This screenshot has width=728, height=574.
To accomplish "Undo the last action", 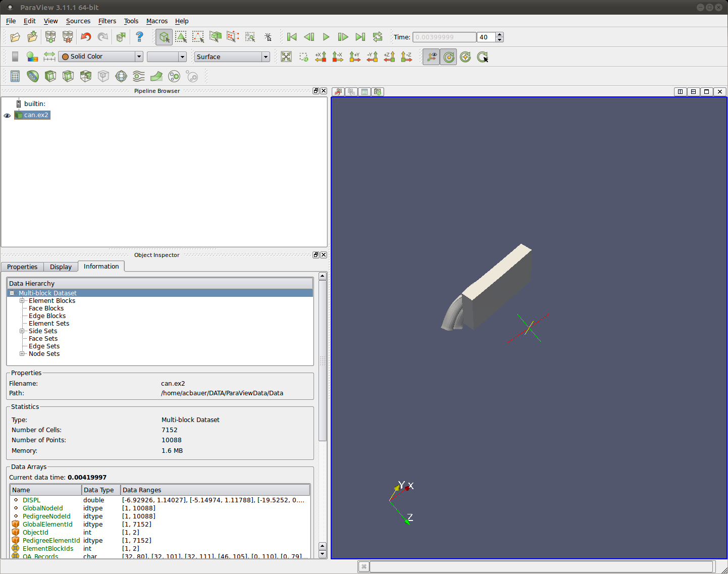I will (x=86, y=37).
